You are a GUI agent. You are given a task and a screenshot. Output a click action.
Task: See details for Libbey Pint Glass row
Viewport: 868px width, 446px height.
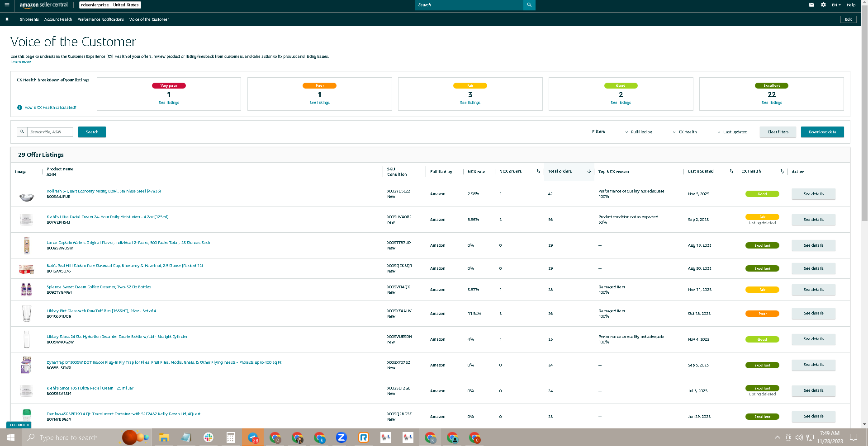(x=813, y=313)
